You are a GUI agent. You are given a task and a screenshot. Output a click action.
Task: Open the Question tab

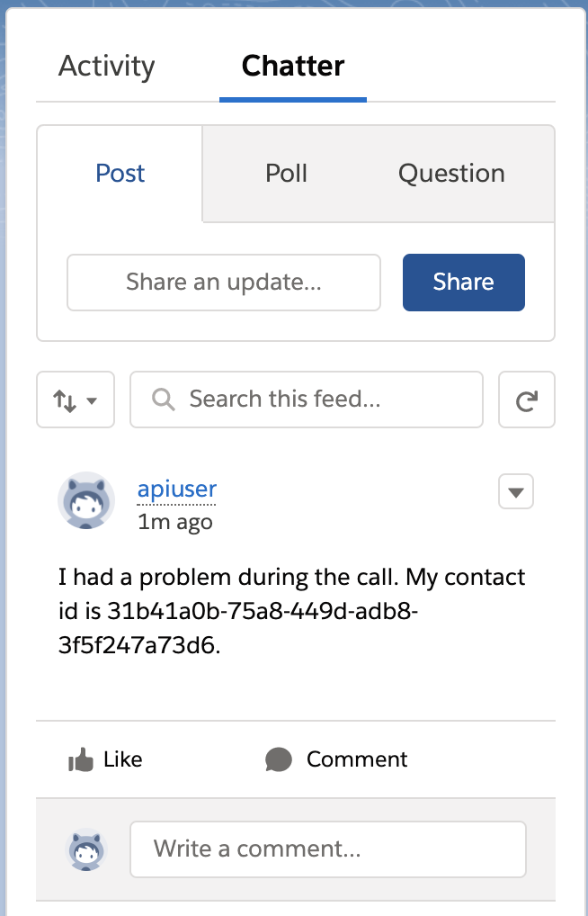click(451, 173)
